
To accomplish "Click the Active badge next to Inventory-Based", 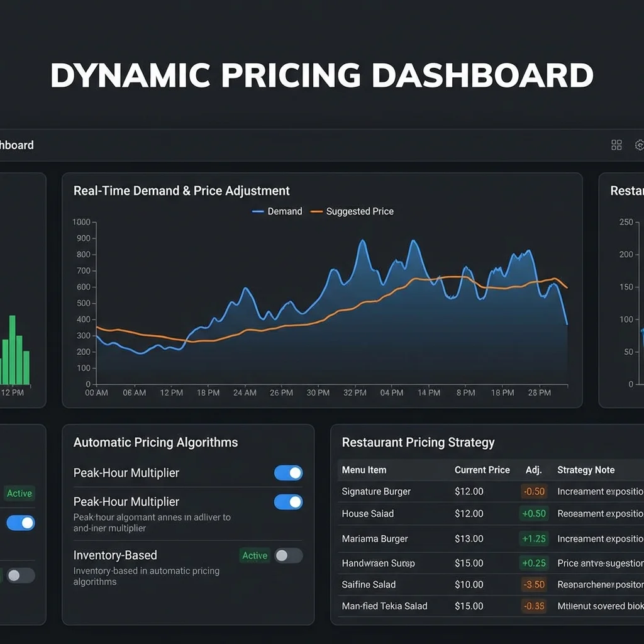I will point(254,556).
